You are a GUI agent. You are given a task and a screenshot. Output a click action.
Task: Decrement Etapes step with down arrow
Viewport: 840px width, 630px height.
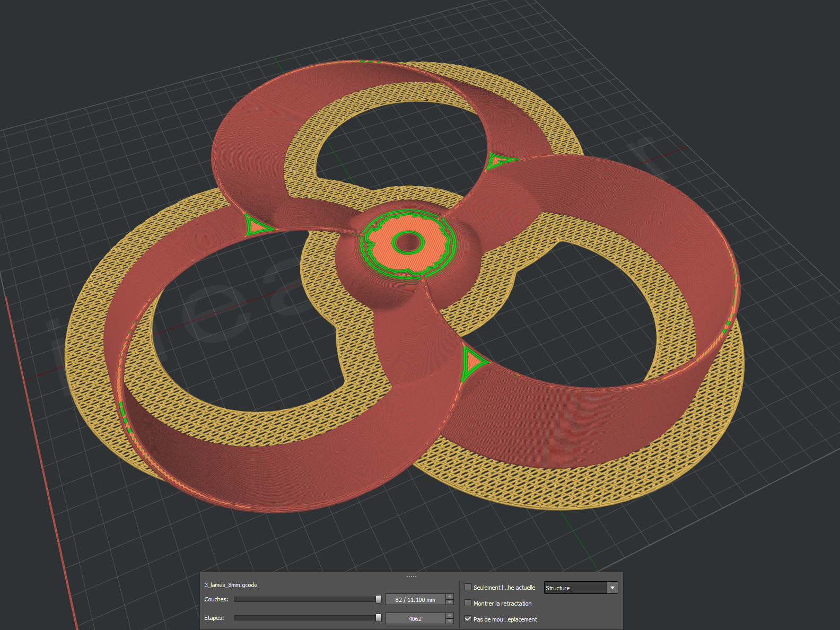coord(450,622)
